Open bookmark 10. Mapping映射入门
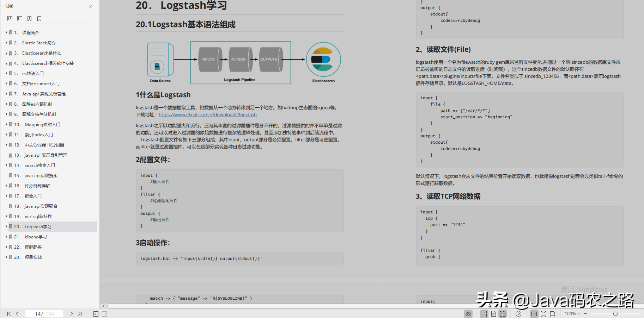Image resolution: width=644 pixels, height=318 pixels. click(x=37, y=124)
